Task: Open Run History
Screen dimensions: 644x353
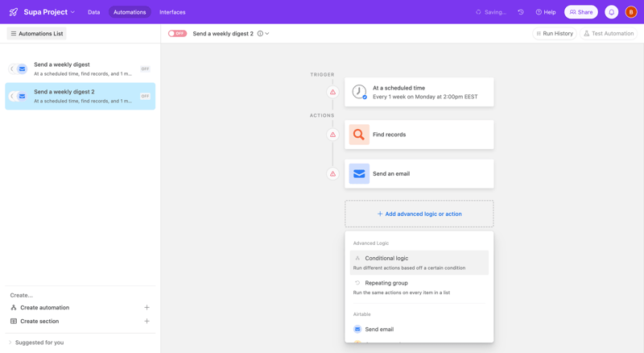Action: 555,33
